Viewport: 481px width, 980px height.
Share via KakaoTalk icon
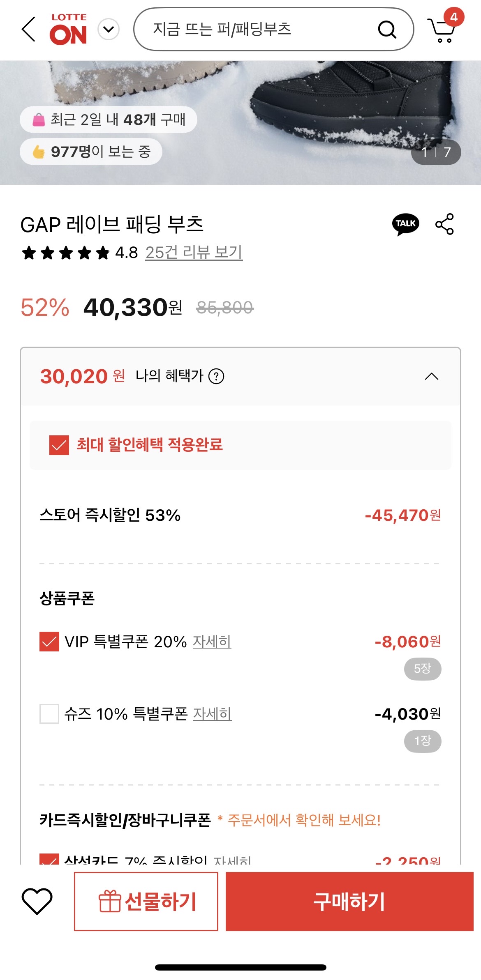[405, 224]
